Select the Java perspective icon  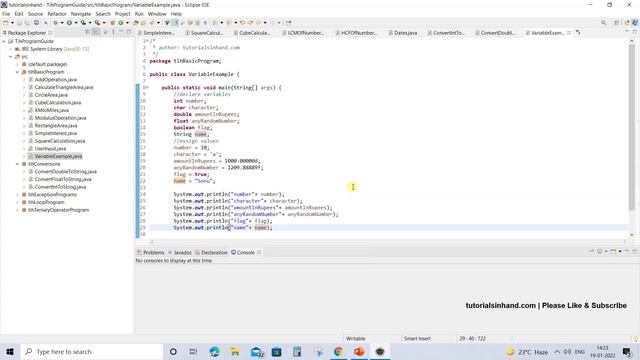(x=635, y=23)
